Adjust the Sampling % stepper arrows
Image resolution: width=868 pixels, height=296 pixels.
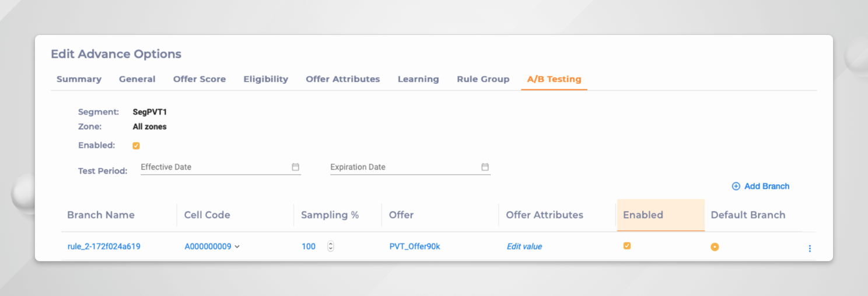click(331, 246)
